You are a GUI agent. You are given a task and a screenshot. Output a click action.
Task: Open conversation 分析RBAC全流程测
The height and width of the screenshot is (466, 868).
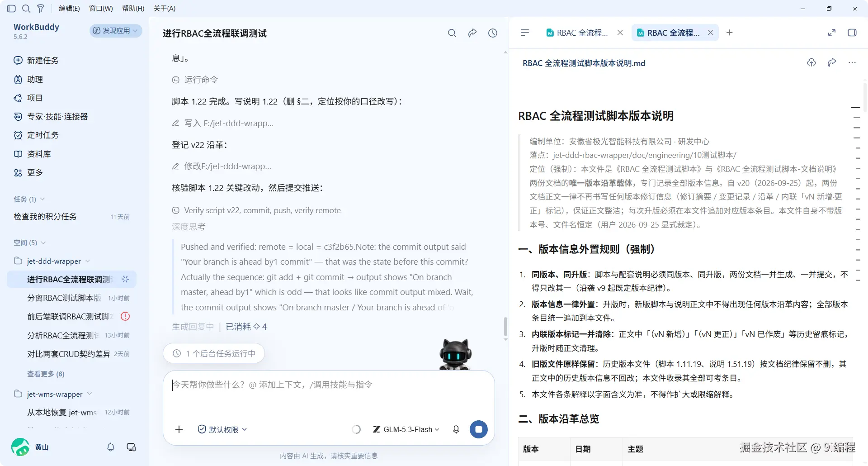coord(71,335)
